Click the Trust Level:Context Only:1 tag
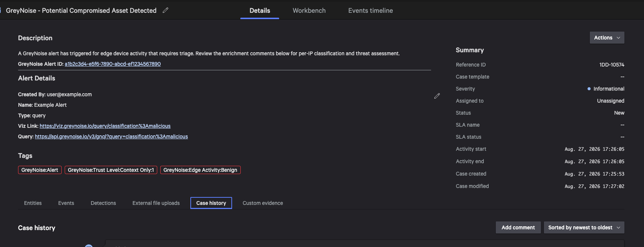The image size is (644, 247). pos(111,170)
